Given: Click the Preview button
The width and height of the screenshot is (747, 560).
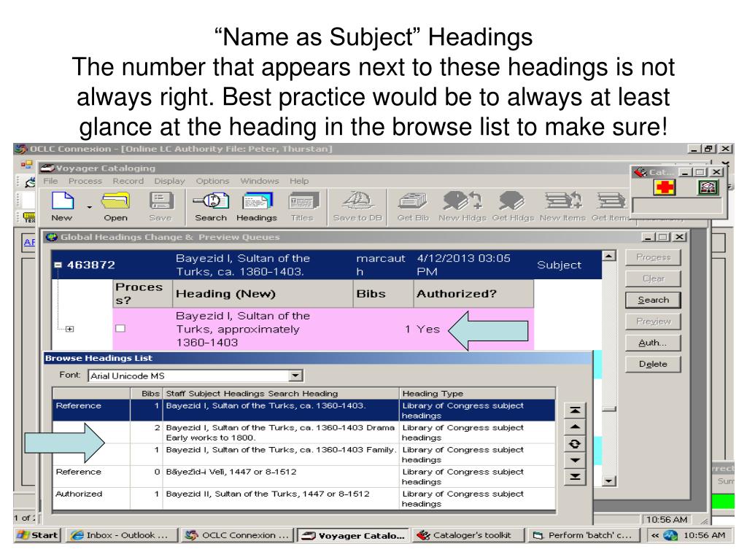Looking at the screenshot, I should 653,322.
